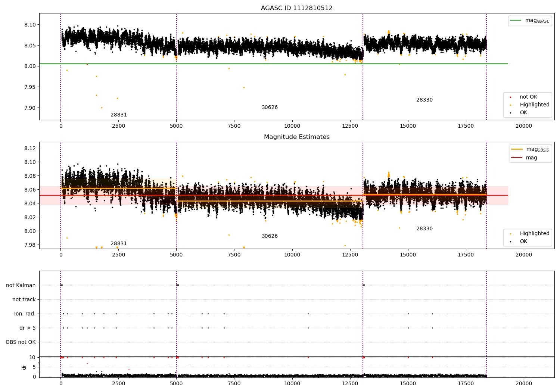Click the 8.02 y-axis tick label
Image resolution: width=560 pixels, height=392 pixels.
coord(29,218)
